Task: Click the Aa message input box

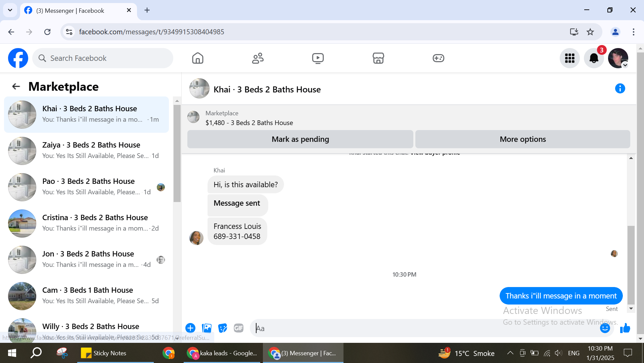Action: [425, 328]
